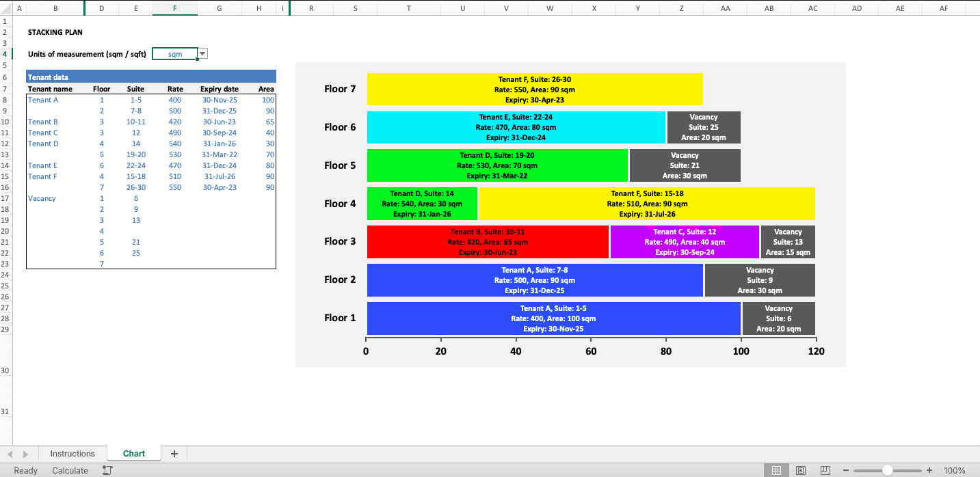Click the Tenant A link in tenant data

click(42, 99)
